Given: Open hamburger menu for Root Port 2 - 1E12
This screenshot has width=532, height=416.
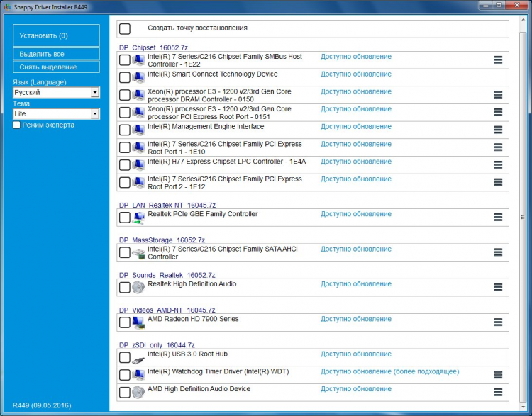Looking at the screenshot, I should [x=498, y=182].
